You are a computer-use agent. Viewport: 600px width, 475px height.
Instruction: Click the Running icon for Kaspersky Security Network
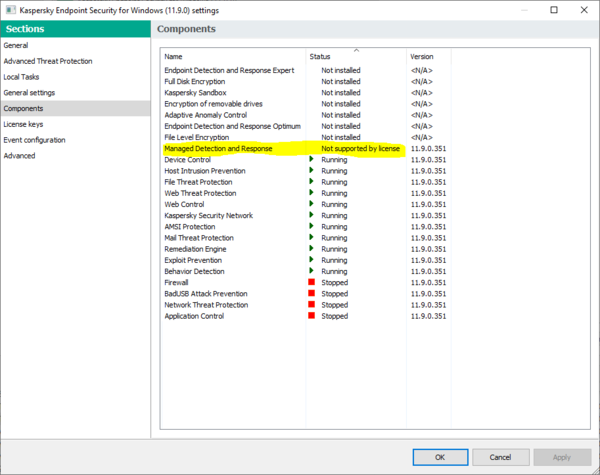tap(311, 215)
